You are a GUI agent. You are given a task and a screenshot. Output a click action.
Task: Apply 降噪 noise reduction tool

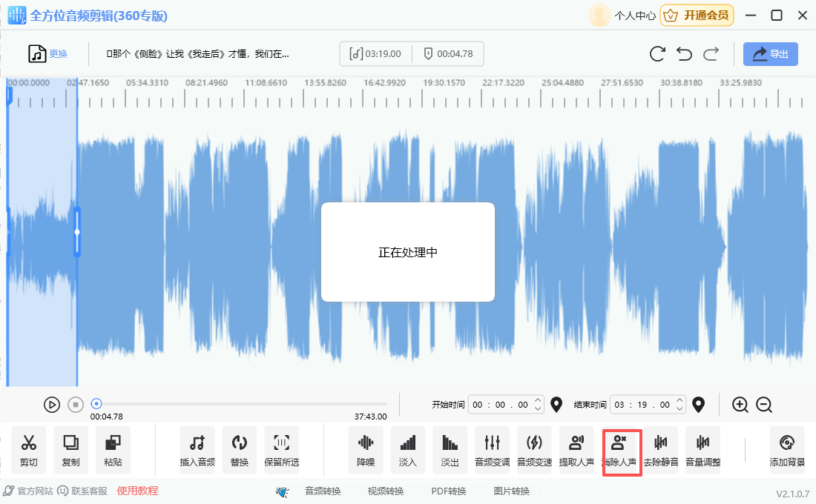tap(366, 449)
